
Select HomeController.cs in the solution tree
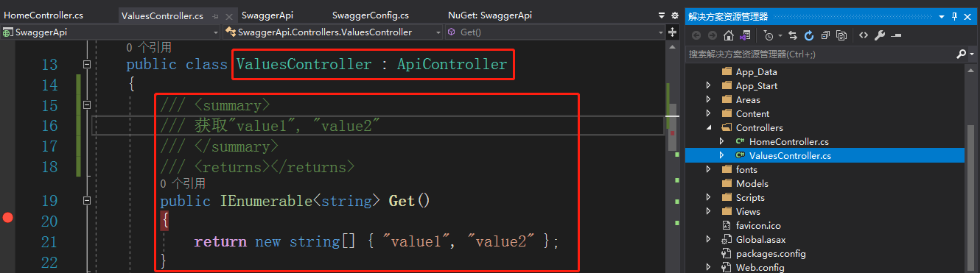point(788,141)
